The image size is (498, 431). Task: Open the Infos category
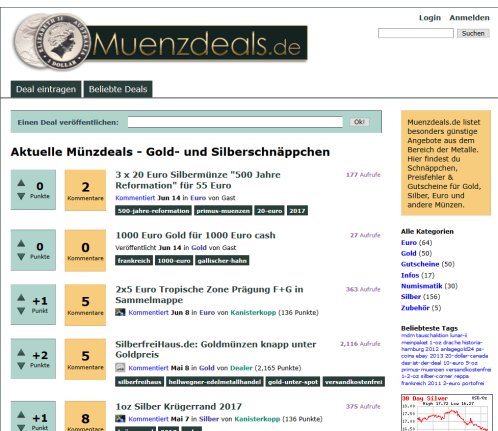[410, 275]
